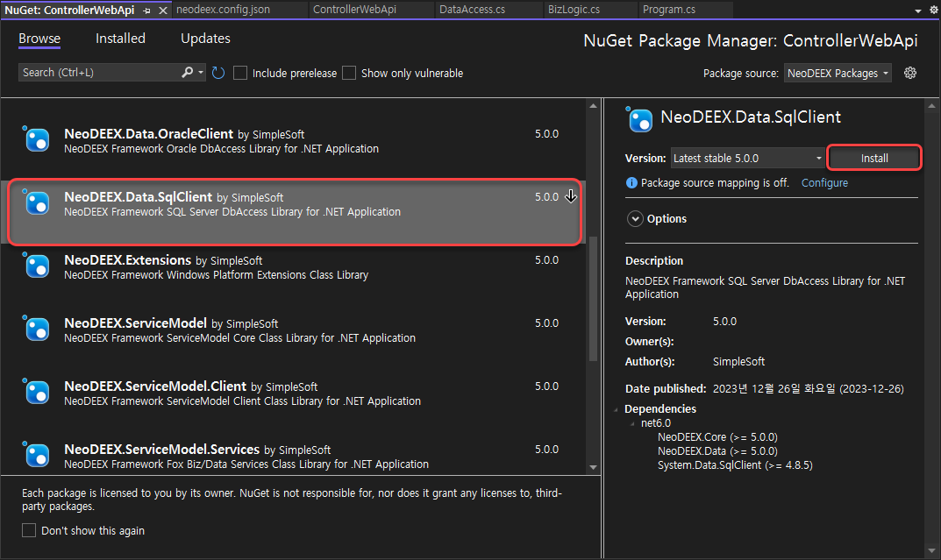Switch to the Updates tab
Image resolution: width=941 pixels, height=560 pixels.
205,39
